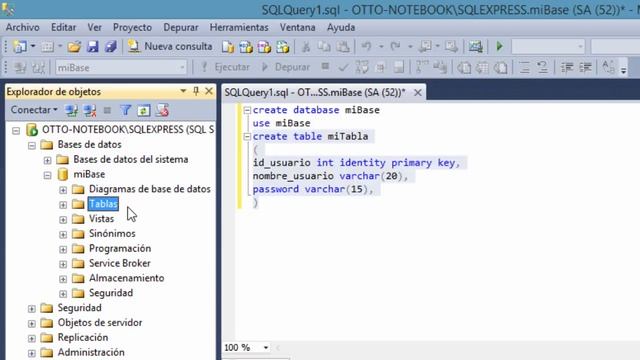Open the Ayuda menu

(x=341, y=27)
